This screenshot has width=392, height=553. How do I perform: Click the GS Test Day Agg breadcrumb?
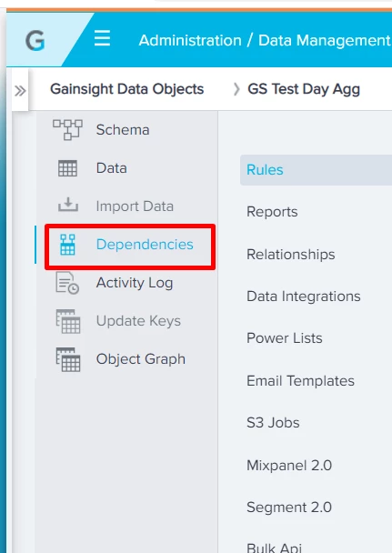(x=304, y=89)
